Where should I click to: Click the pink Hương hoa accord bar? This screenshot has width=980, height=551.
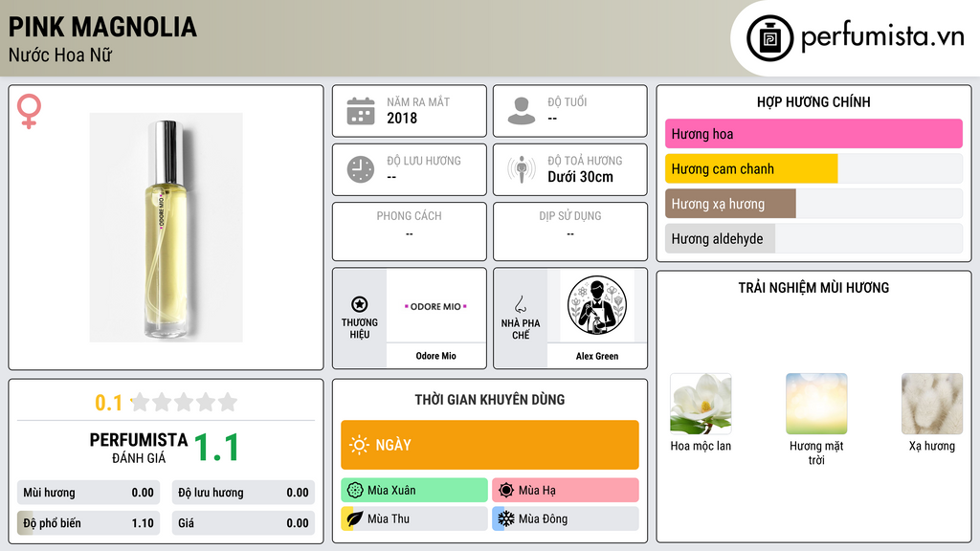(813, 134)
